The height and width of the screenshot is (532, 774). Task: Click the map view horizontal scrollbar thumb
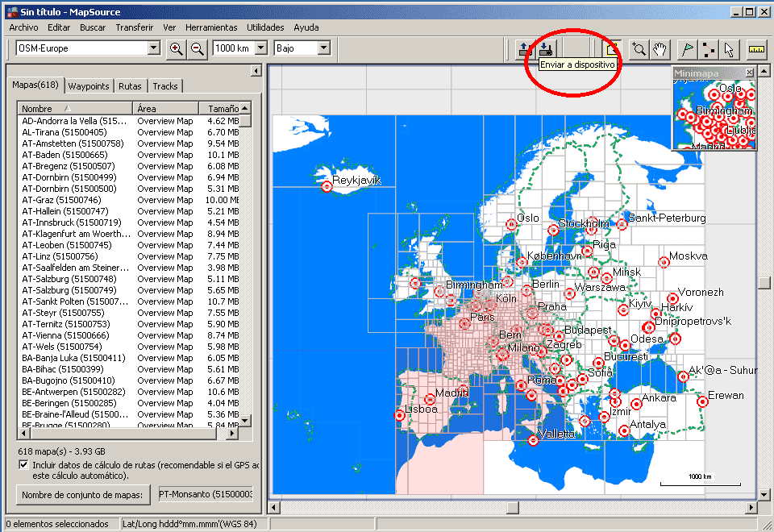click(512, 507)
